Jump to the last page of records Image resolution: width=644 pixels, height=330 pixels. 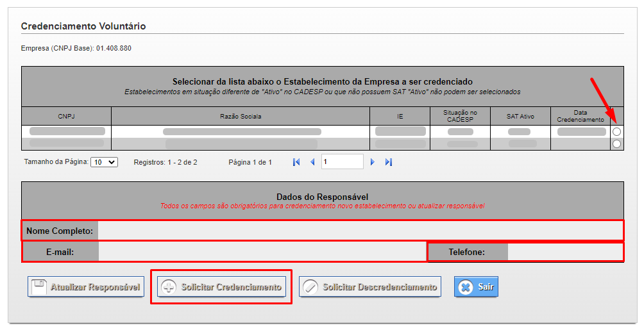389,162
